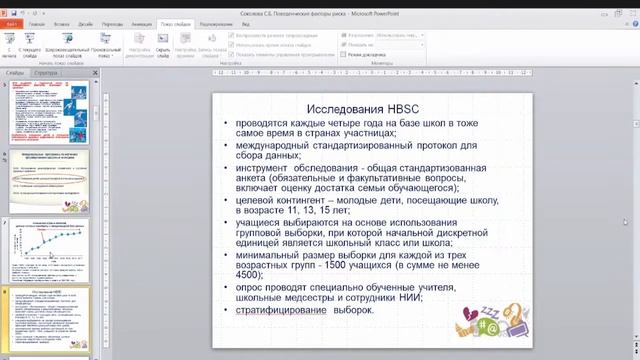Viewport: 640px width, 360px height.
Task: Start slide show from beginning (С начала)
Action: (x=9, y=45)
